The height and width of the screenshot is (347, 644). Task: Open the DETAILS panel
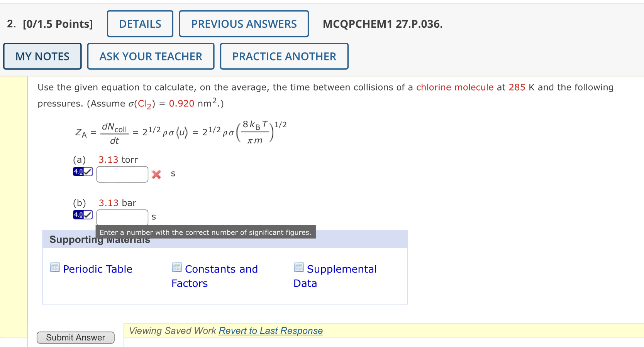[x=140, y=24]
